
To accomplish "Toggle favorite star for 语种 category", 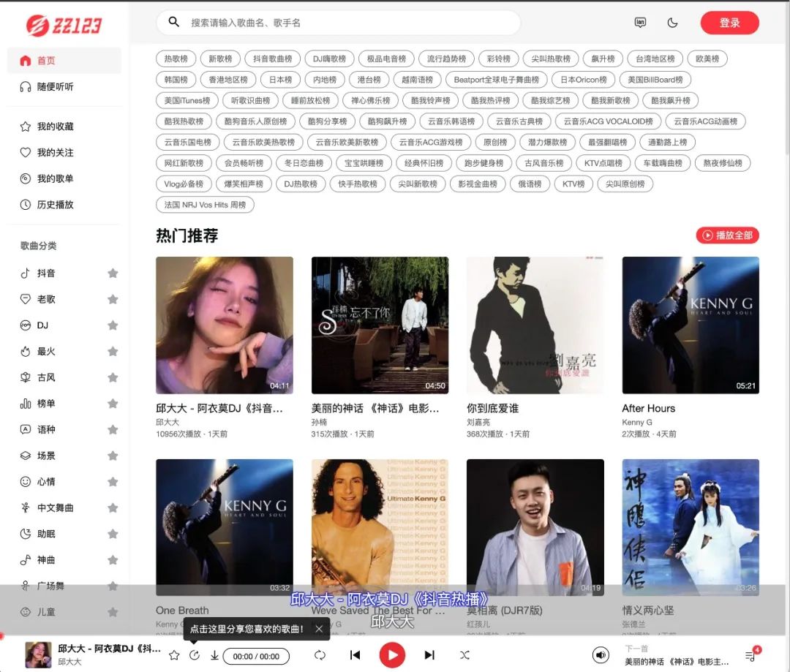I will (x=113, y=430).
